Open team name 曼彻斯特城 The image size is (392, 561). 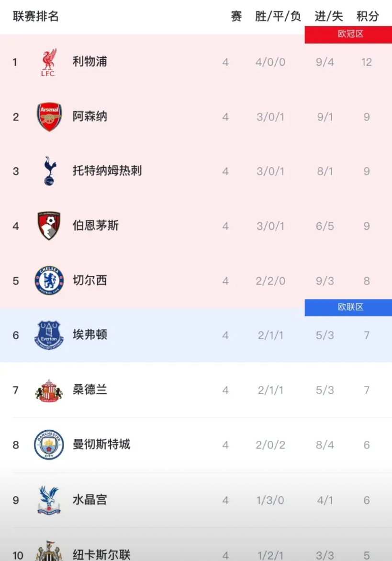(x=101, y=445)
